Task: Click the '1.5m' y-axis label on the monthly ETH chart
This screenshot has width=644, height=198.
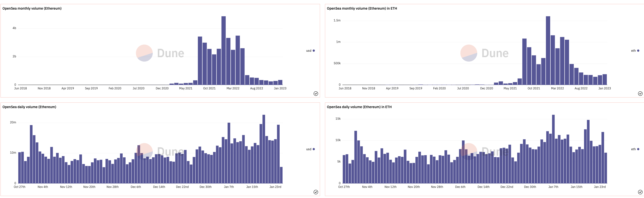Action: (337, 20)
